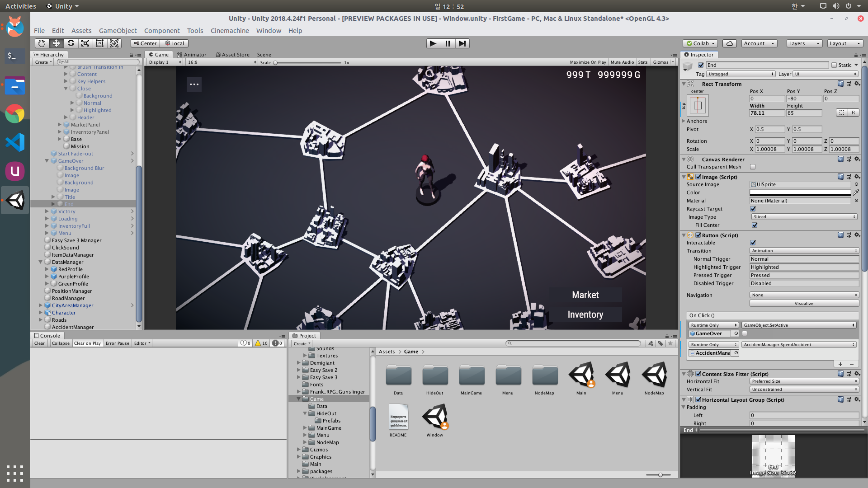The image size is (868, 488).
Task: Select the Scale tool in toolbar
Action: click(85, 43)
